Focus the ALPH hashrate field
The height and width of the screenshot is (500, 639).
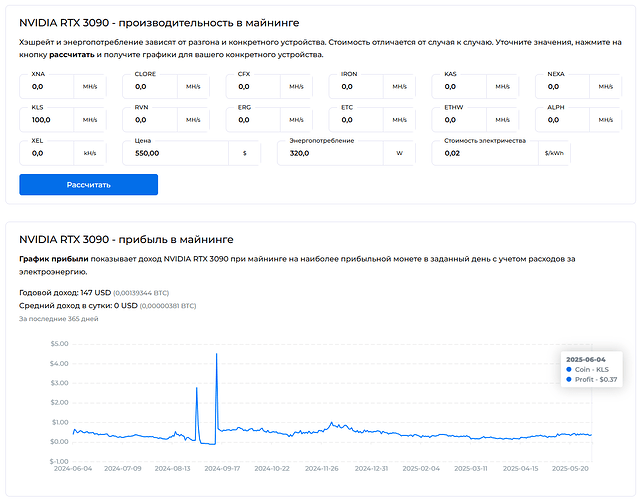click(562, 120)
